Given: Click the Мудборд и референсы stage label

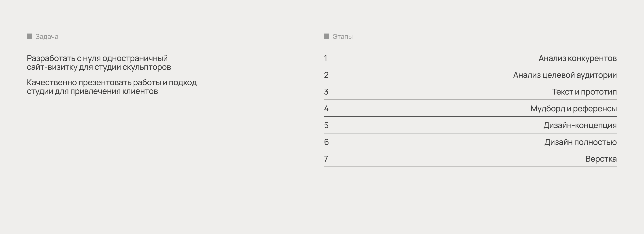Looking at the screenshot, I should point(574,108).
